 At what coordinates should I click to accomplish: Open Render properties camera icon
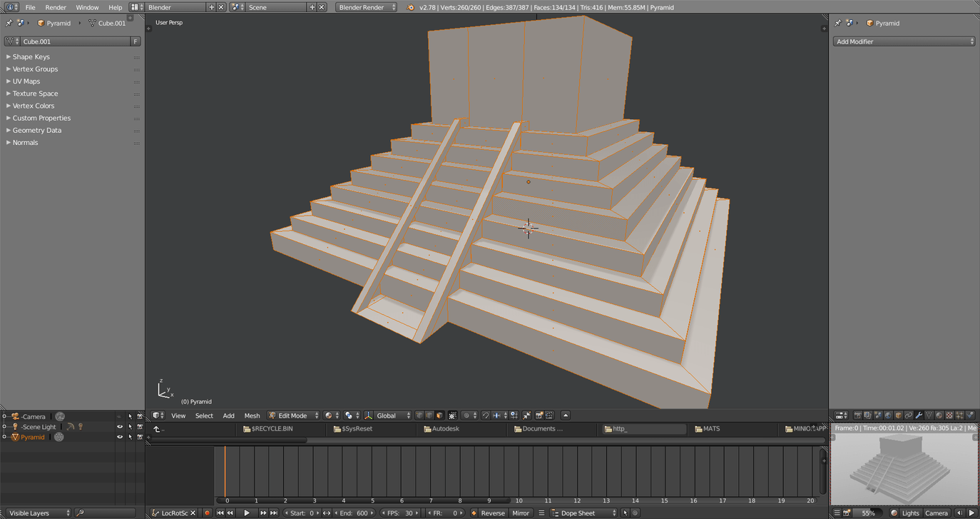pyautogui.click(x=858, y=415)
